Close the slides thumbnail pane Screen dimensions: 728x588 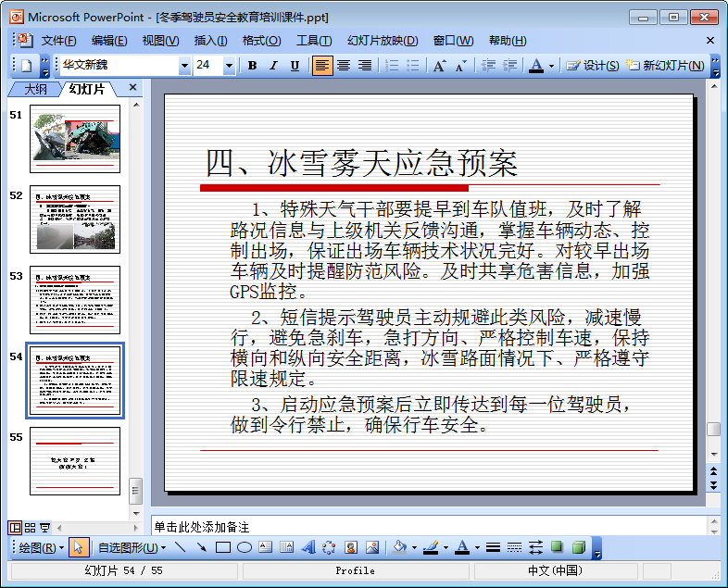tap(132, 87)
